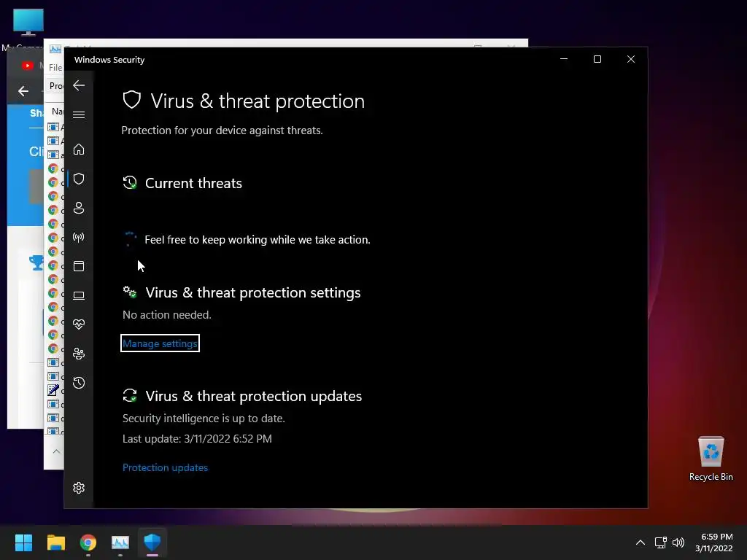Open Settings gear in Windows Security

click(x=79, y=488)
